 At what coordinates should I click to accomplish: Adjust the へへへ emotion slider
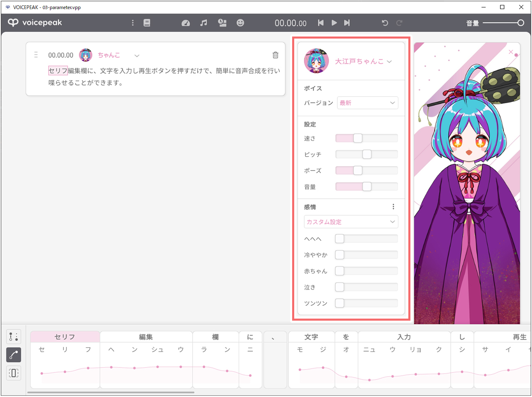click(x=366, y=239)
